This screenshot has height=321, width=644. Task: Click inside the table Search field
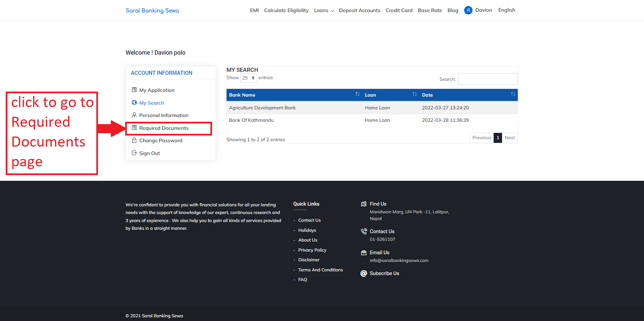[488, 79]
